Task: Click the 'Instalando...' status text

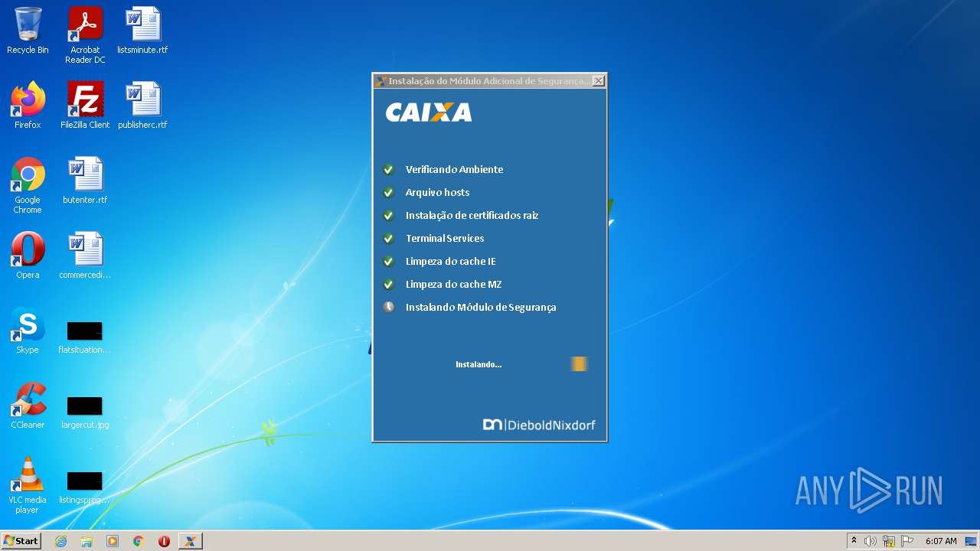Action: (x=479, y=364)
